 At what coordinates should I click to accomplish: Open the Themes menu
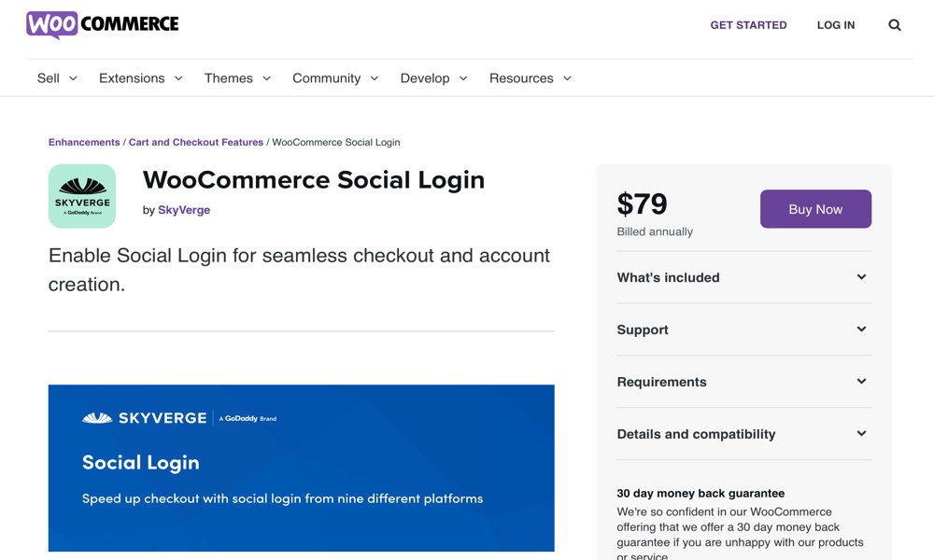[x=237, y=78]
